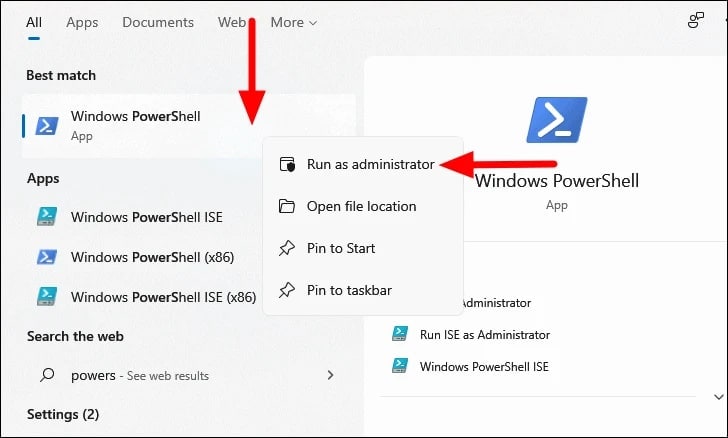
Task: Expand the More dropdown
Action: point(293,22)
